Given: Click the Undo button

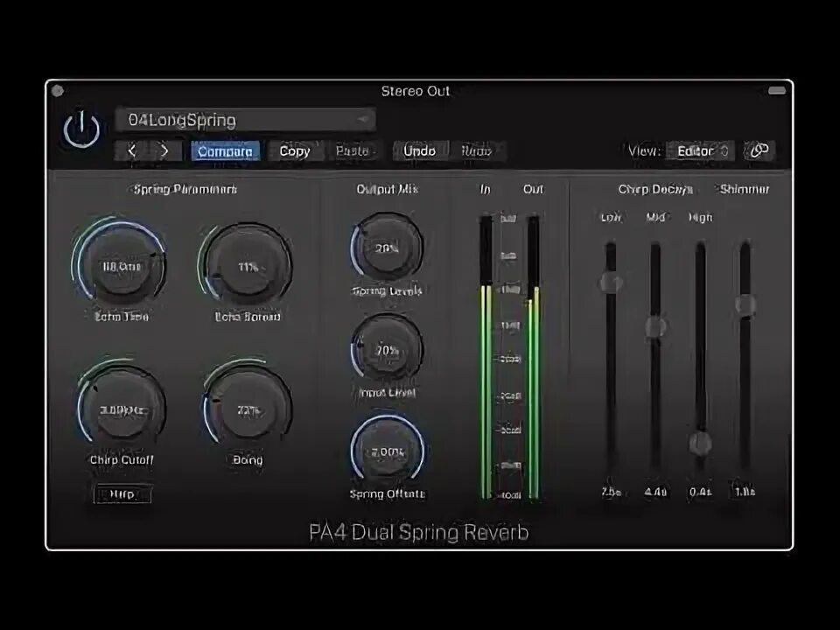Looking at the screenshot, I should (419, 151).
